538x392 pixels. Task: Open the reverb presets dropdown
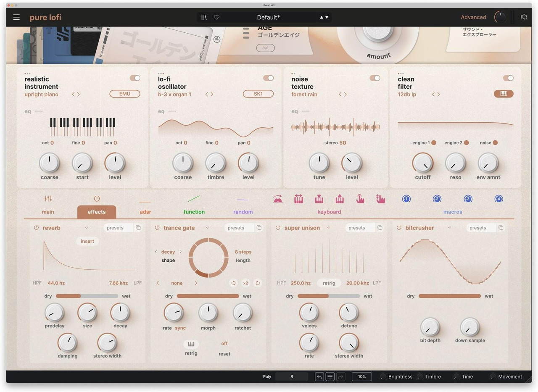118,228
